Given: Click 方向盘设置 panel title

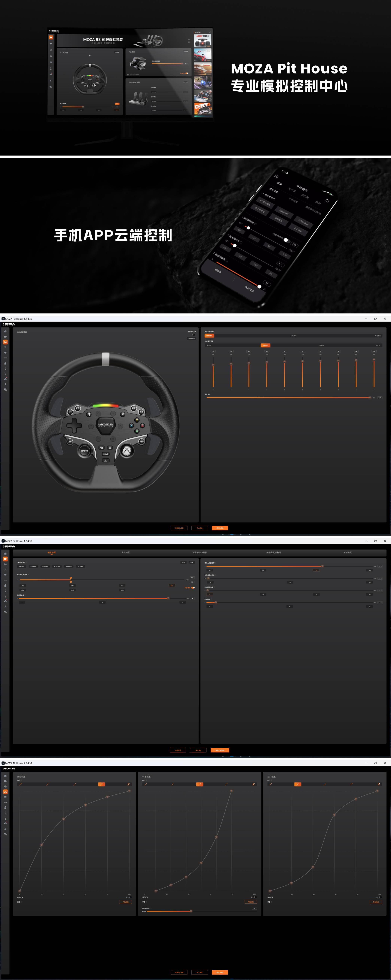Looking at the screenshot, I should pyautogui.click(x=22, y=332).
